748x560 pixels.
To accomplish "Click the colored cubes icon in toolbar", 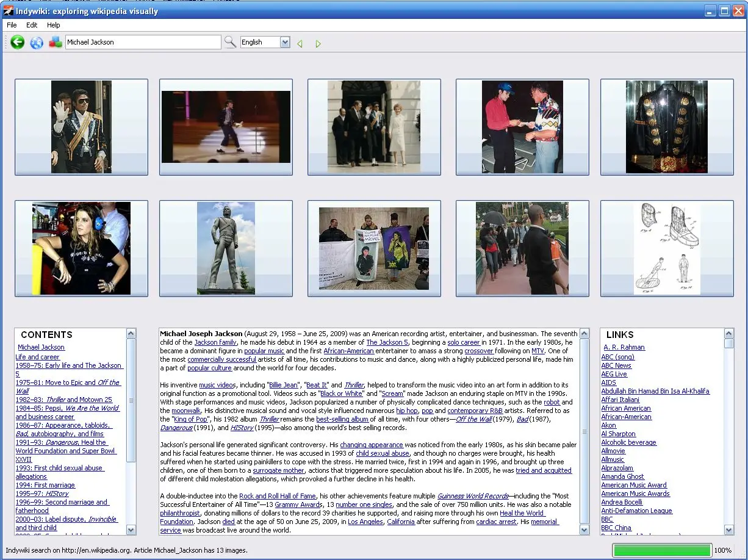I will point(56,42).
